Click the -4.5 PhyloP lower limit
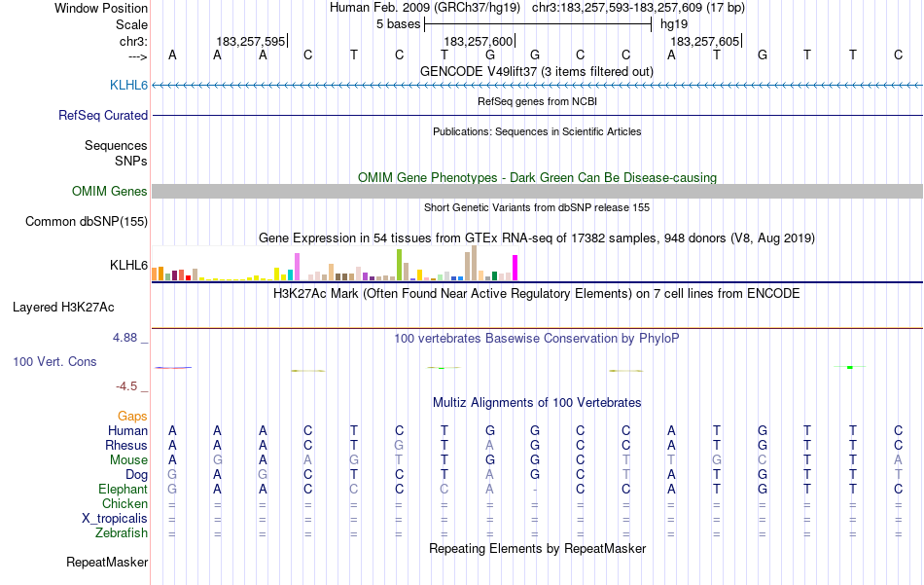924x585 pixels. [126, 386]
